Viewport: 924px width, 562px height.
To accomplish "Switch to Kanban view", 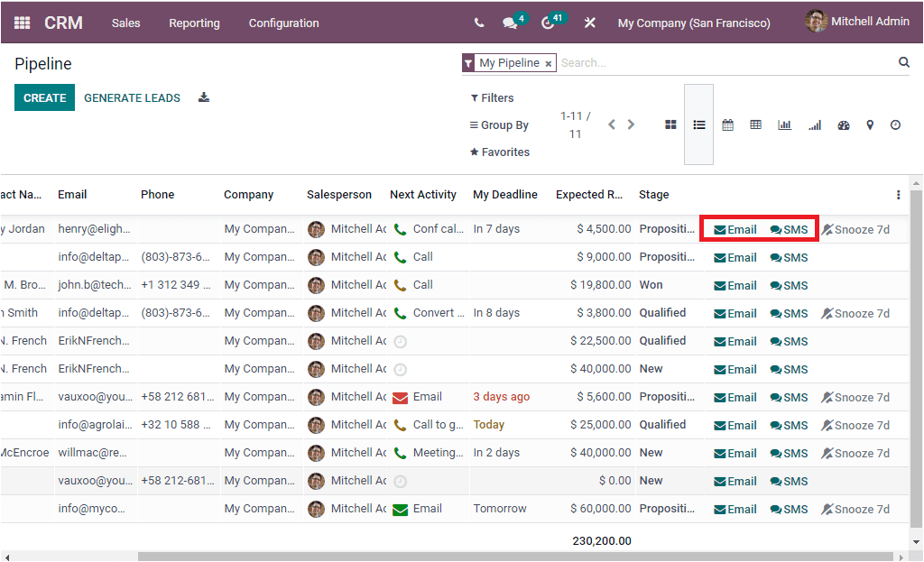I will [670, 124].
